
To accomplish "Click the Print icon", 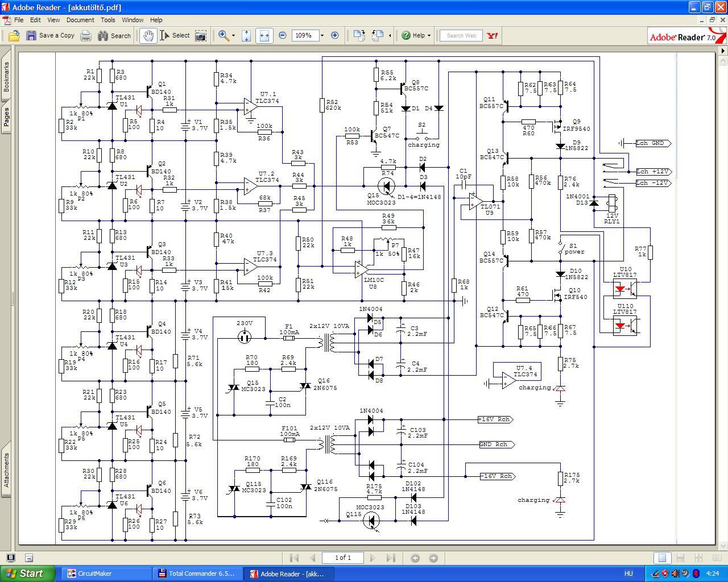I will click(x=85, y=35).
